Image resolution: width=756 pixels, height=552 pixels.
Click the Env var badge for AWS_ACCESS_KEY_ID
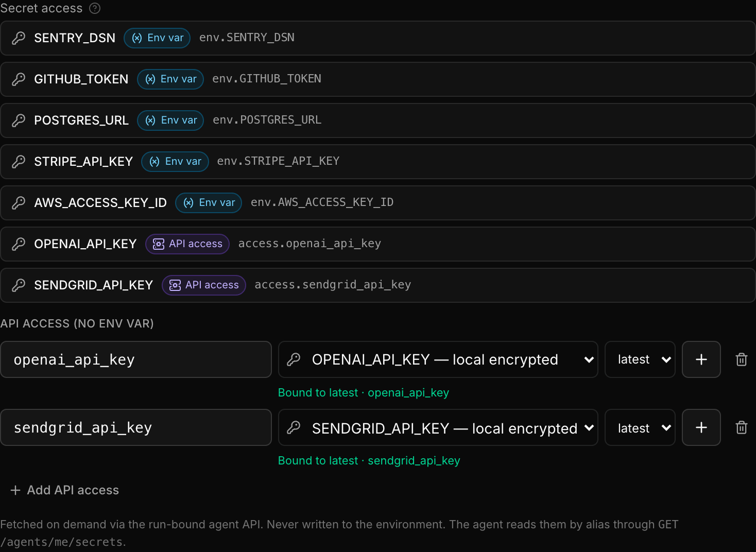209,203
